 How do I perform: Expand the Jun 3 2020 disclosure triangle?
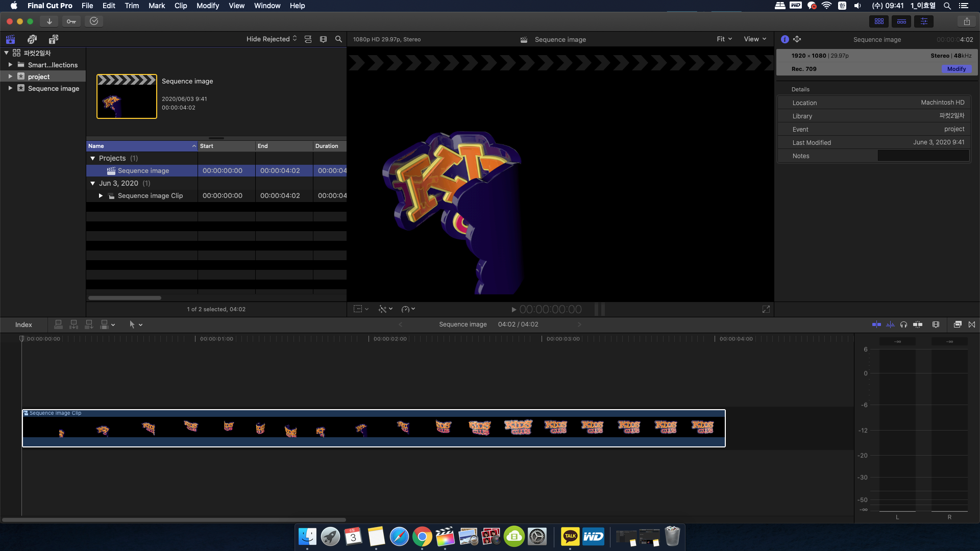[x=92, y=183]
